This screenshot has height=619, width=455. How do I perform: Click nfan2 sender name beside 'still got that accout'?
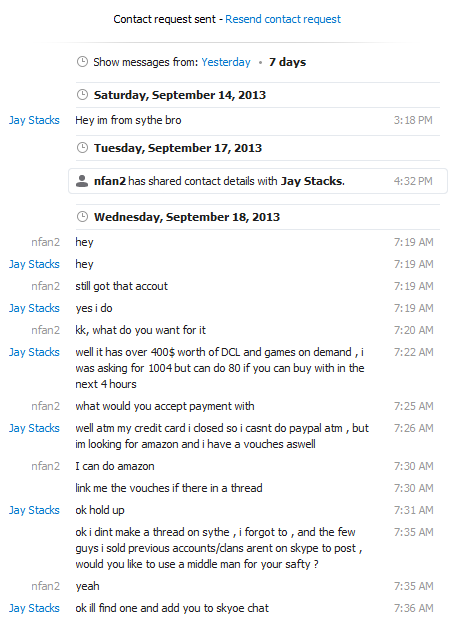[x=45, y=286]
